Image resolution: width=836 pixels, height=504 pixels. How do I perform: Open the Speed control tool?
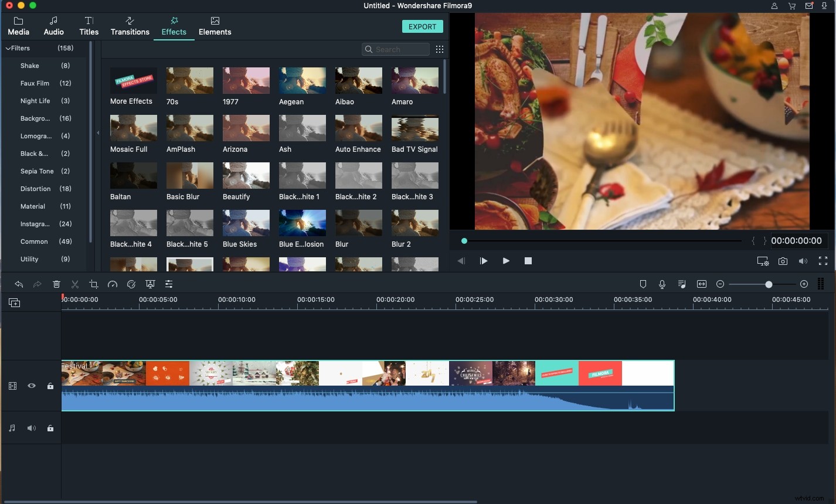pos(113,284)
